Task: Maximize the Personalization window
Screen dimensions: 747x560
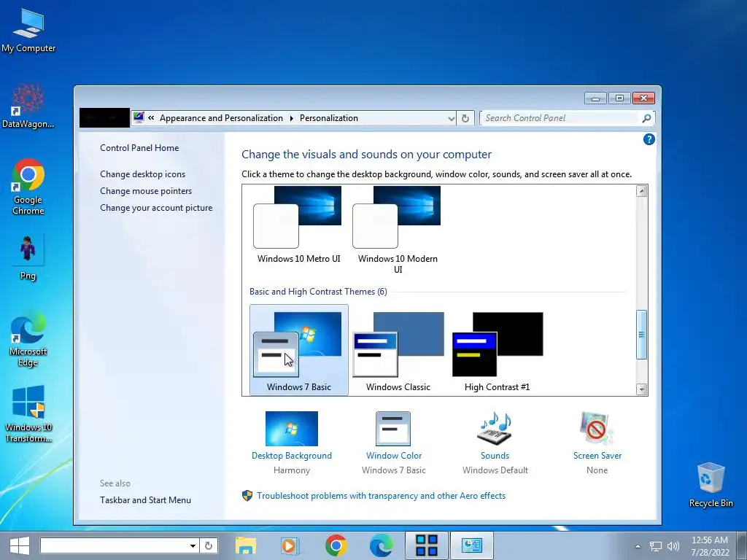Action: (x=619, y=98)
